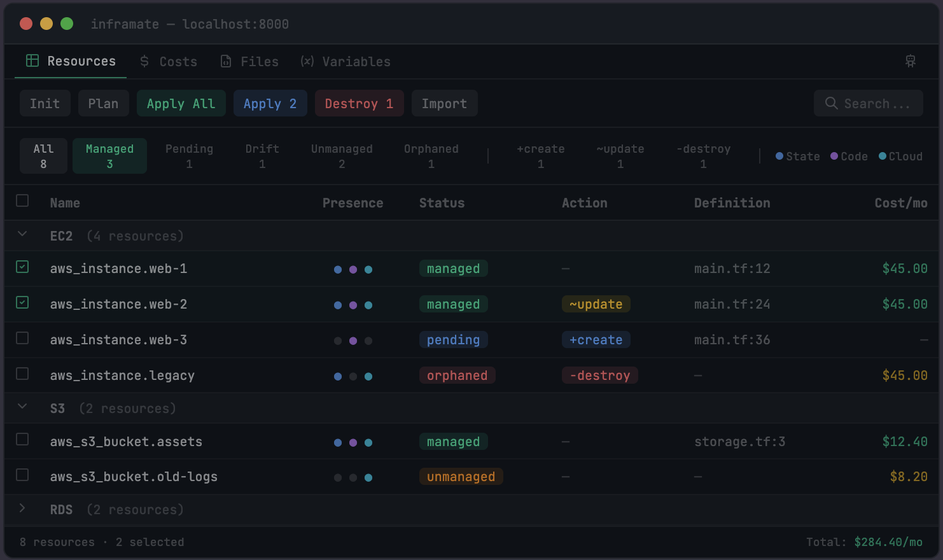Collapse the S3 group chevron
Image resolution: width=943 pixels, height=560 pixels.
[22, 407]
